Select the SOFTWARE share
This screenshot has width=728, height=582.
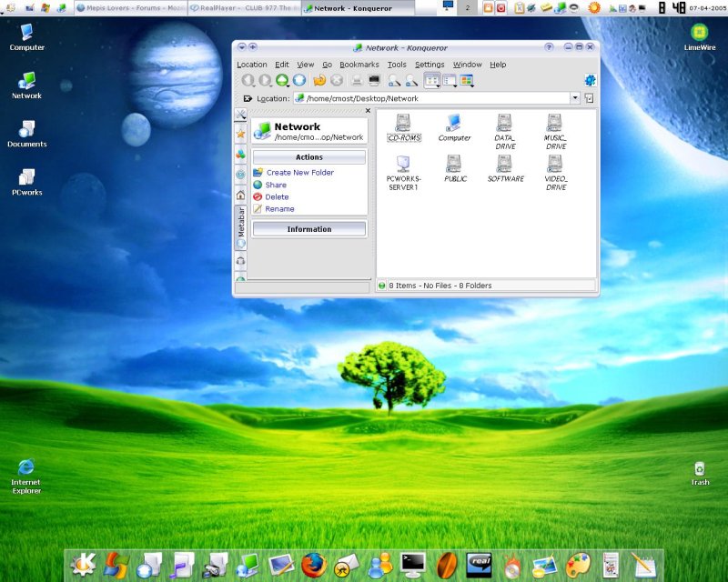coord(505,169)
